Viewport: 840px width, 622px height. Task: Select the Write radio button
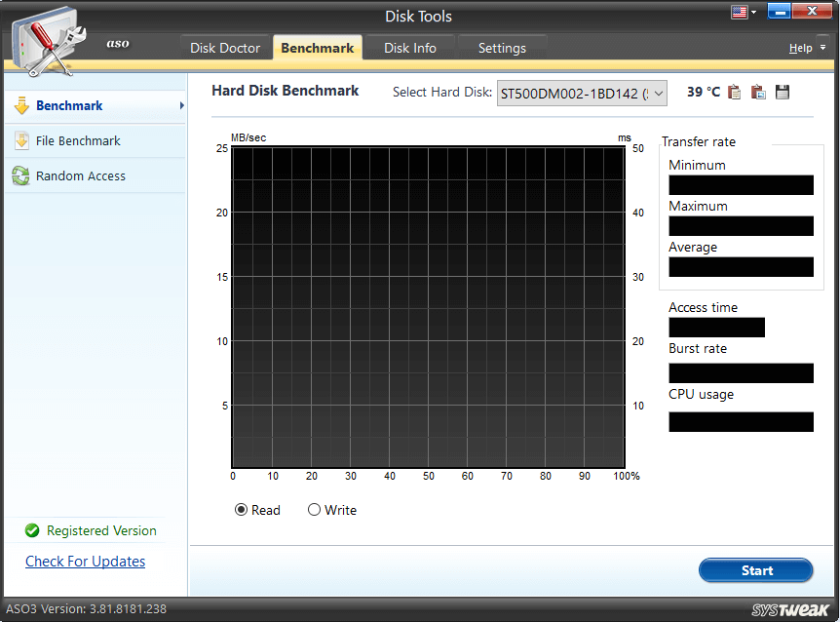(x=315, y=510)
